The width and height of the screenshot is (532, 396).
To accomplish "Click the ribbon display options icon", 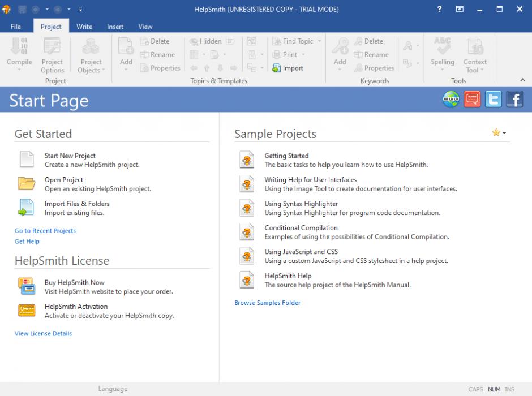I will (x=460, y=9).
